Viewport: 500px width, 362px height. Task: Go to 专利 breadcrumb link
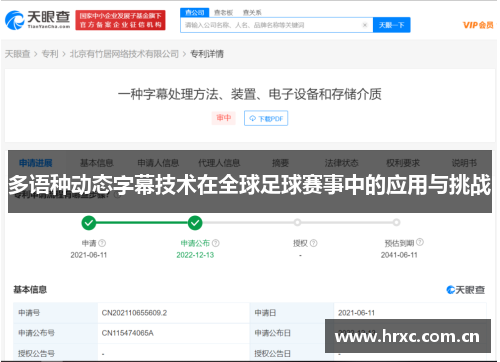point(50,54)
